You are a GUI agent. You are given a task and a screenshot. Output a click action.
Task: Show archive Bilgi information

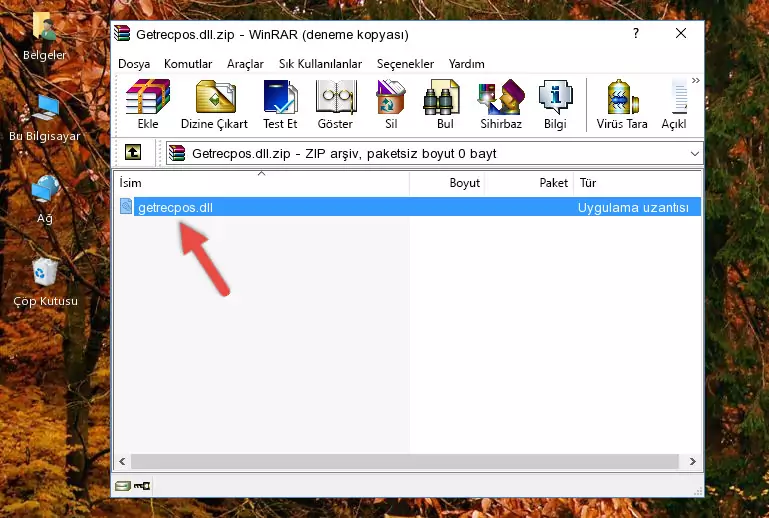555,104
